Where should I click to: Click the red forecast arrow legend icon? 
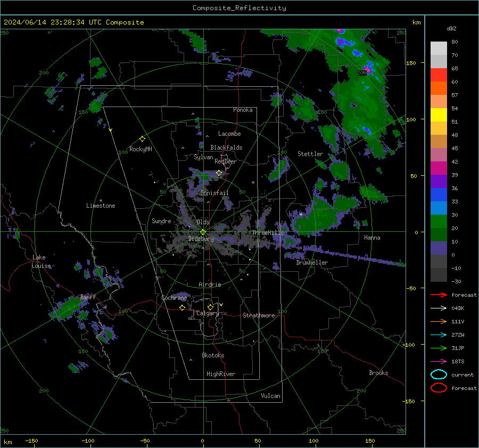click(439, 295)
